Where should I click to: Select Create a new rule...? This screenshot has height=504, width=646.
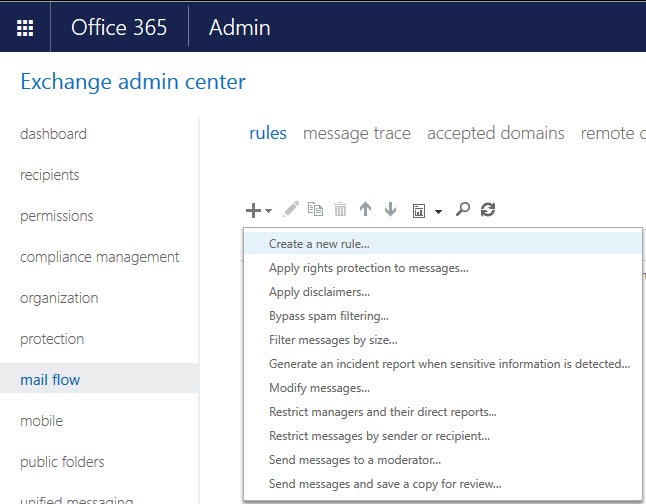(443, 244)
